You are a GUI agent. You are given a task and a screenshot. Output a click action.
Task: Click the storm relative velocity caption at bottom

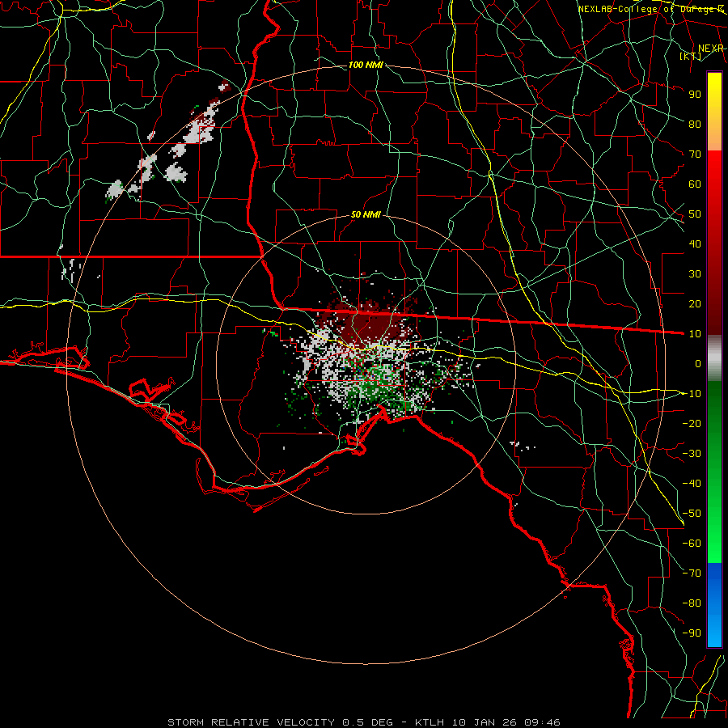pos(364,722)
